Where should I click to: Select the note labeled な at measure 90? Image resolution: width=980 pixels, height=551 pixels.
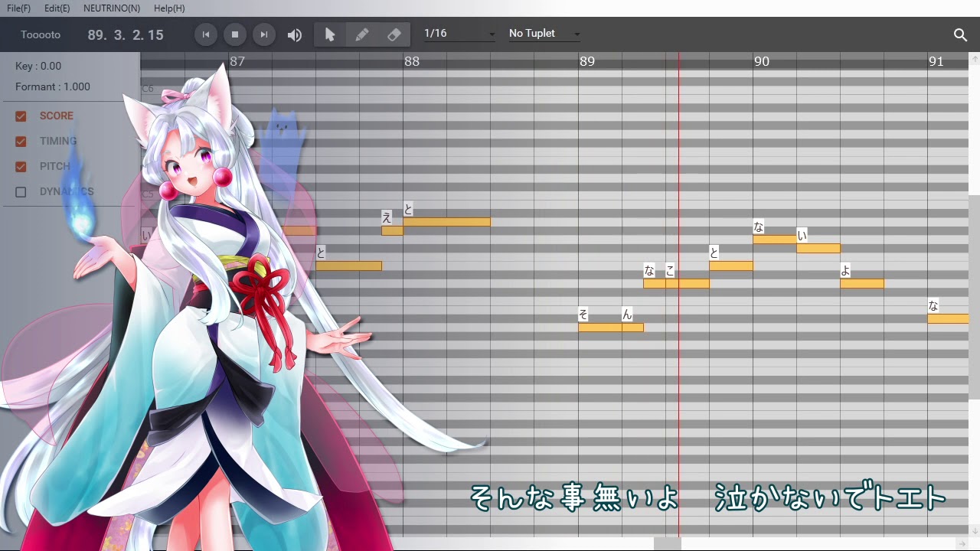775,240
